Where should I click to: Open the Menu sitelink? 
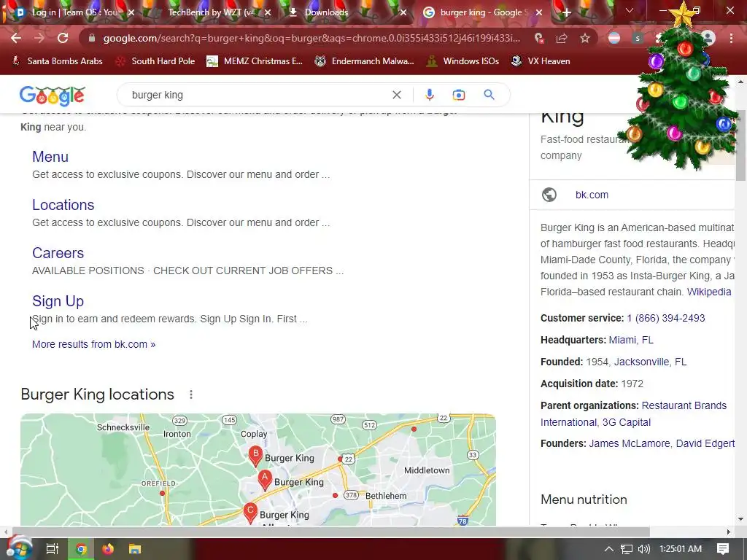point(50,157)
